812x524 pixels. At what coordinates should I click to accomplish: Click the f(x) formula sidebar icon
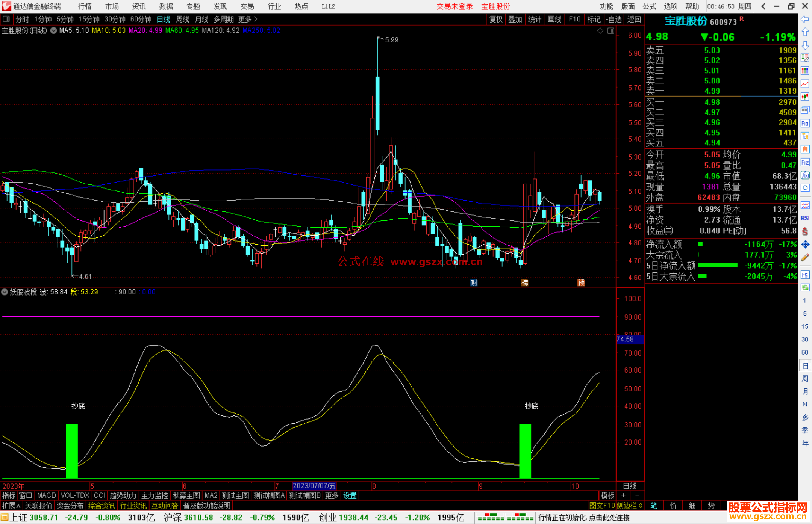[805, 175]
